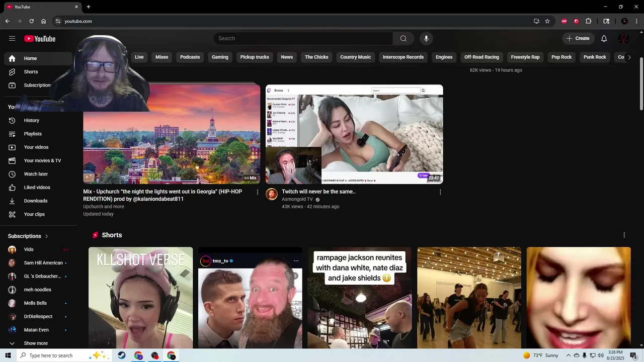Click the YouTube logo
Viewport: 644px width, 362px height.
[x=40, y=39]
